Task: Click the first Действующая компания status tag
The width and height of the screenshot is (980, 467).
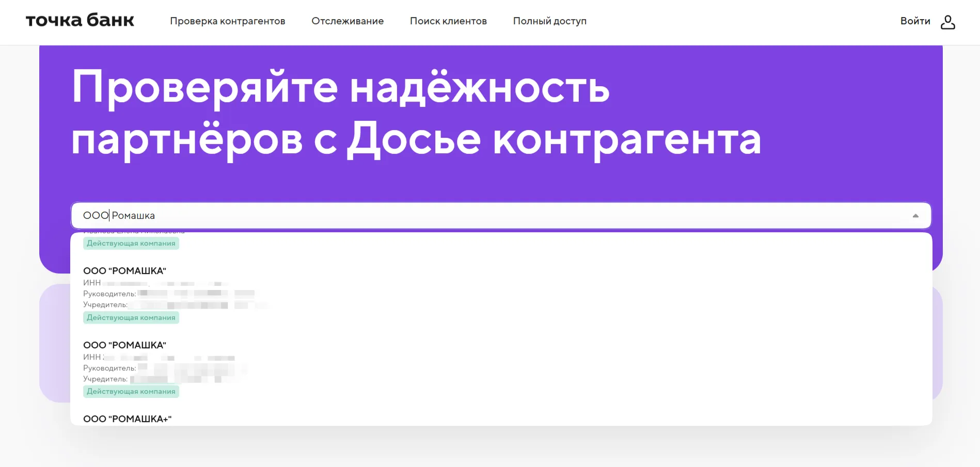Action: click(131, 243)
